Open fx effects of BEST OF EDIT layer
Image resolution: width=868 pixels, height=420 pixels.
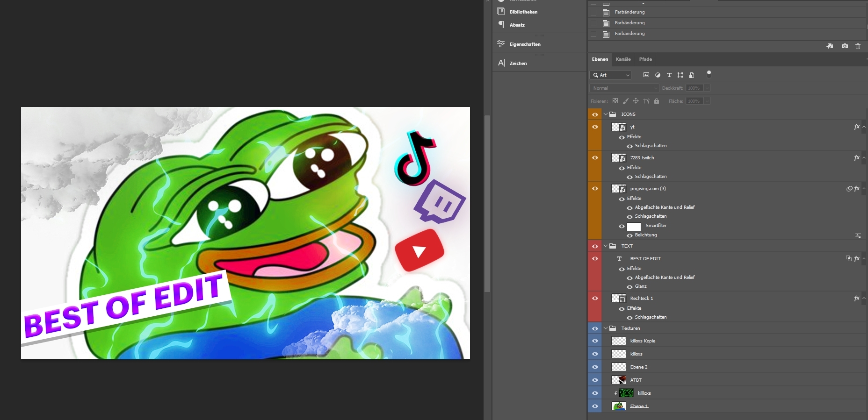[x=857, y=259]
